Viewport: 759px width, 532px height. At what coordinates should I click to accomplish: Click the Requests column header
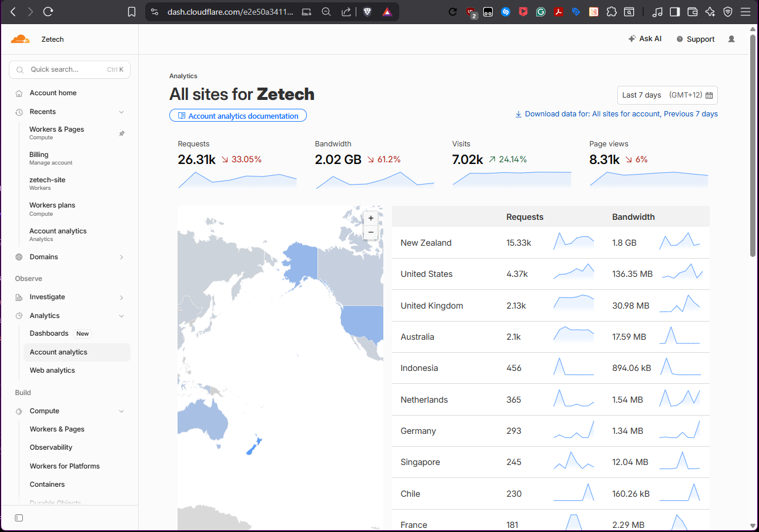point(525,217)
